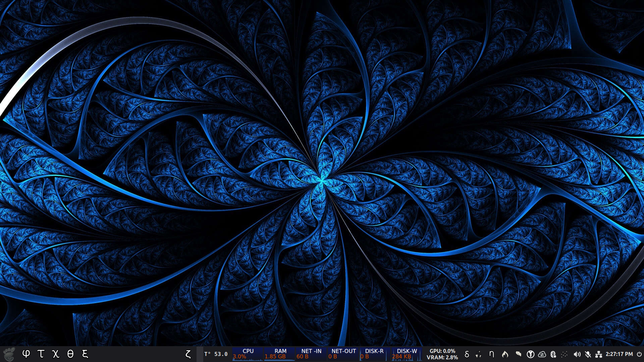Screen dimensions: 644x362
Task: Open the CPU usage monitor graph
Action: (x=248, y=354)
